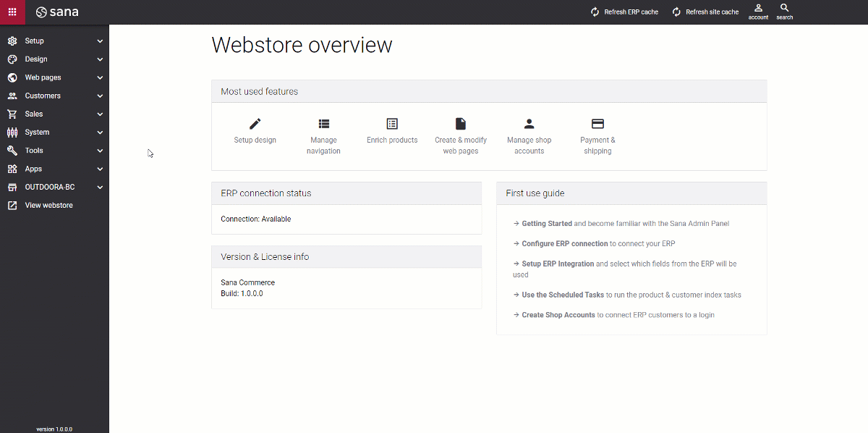
Task: Expand the Customers menu chevron
Action: pos(100,96)
